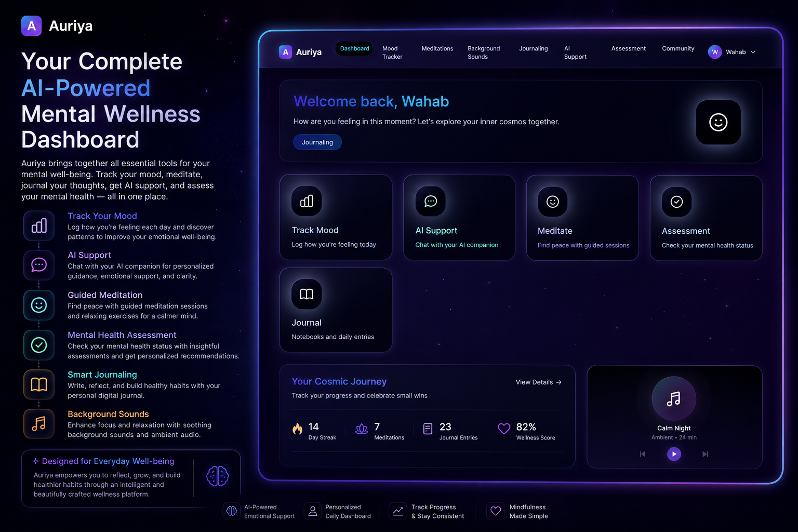Click the book icon on Journal card
Image resolution: width=798 pixels, height=532 pixels.
[x=307, y=294]
